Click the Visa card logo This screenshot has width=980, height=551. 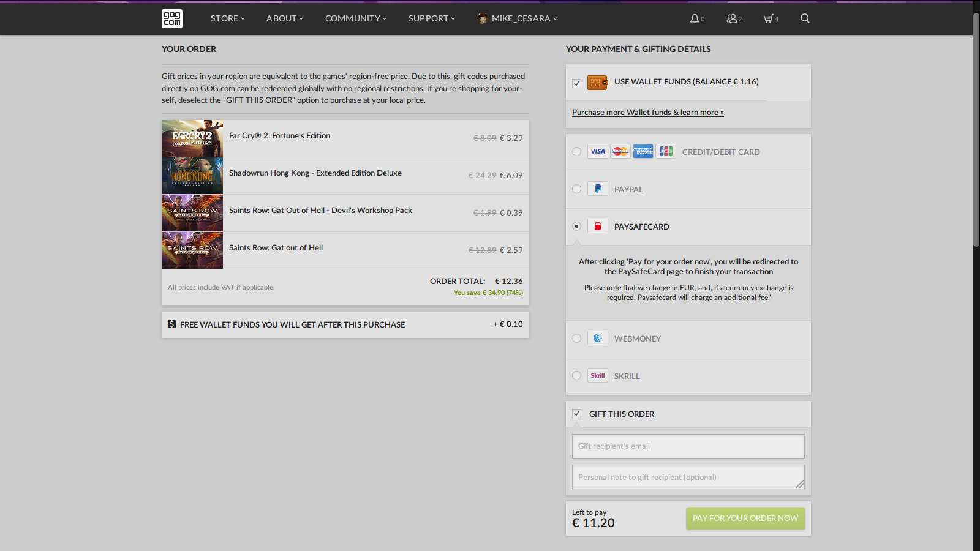coord(598,151)
